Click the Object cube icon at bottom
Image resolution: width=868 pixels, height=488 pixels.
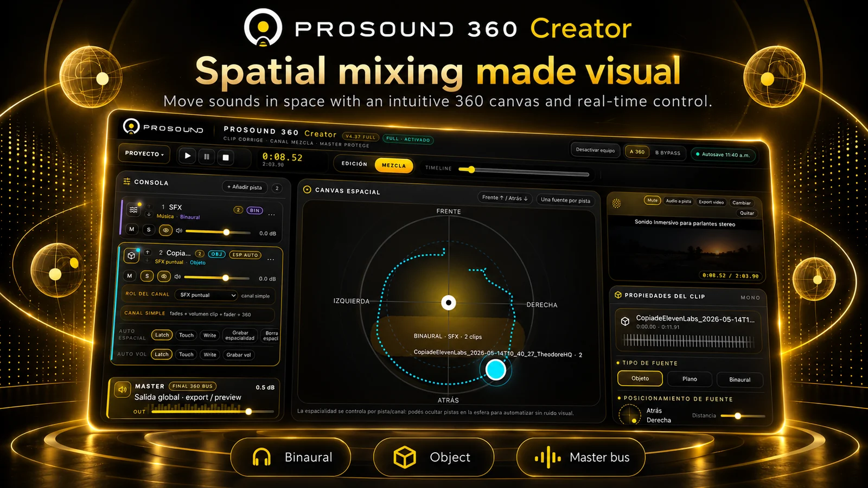coord(405,458)
